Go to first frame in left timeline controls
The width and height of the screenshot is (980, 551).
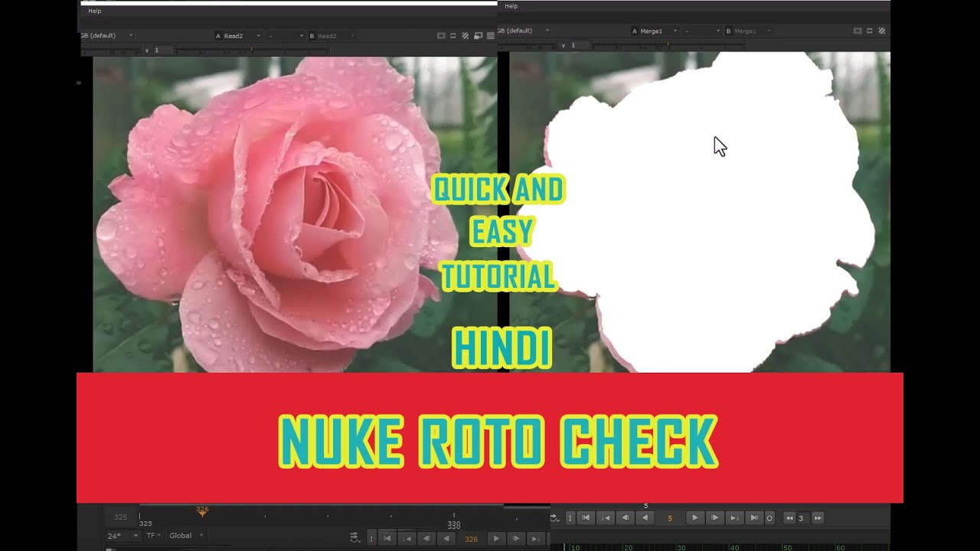387,539
